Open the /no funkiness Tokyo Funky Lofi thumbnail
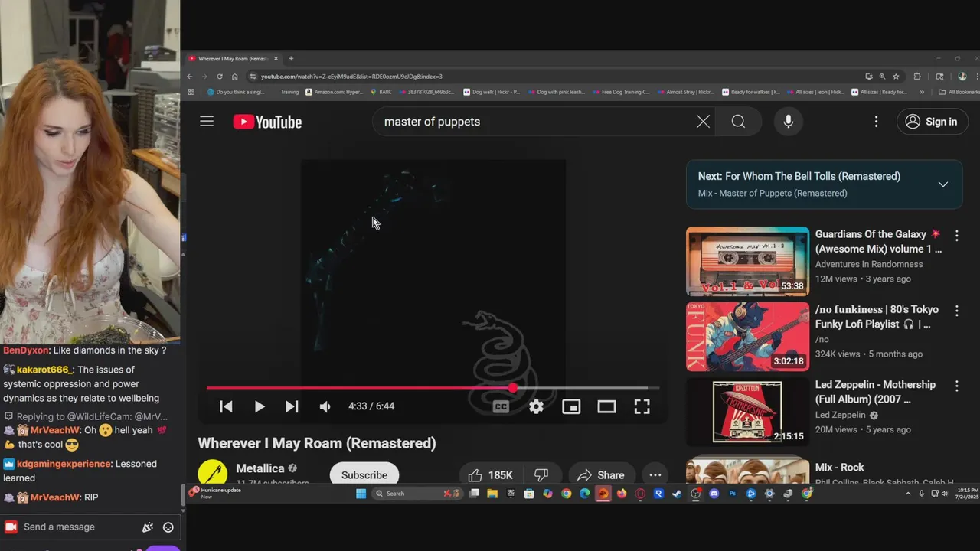 click(747, 337)
